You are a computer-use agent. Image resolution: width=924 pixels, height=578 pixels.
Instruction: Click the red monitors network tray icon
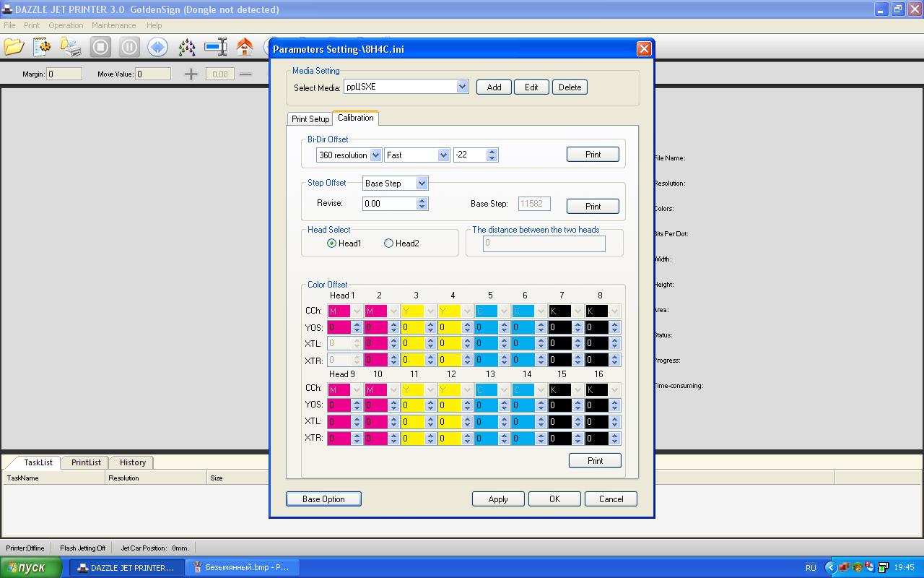[845, 567]
